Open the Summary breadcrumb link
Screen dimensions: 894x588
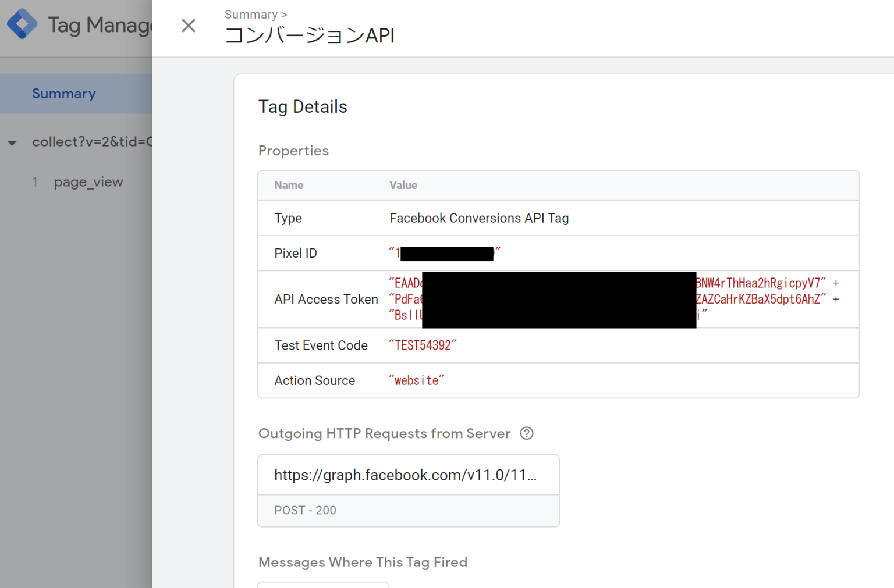[x=250, y=14]
